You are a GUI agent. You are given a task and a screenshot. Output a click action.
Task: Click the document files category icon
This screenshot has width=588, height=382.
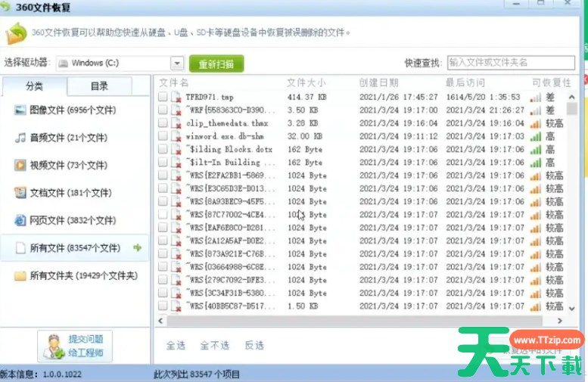tap(20, 193)
